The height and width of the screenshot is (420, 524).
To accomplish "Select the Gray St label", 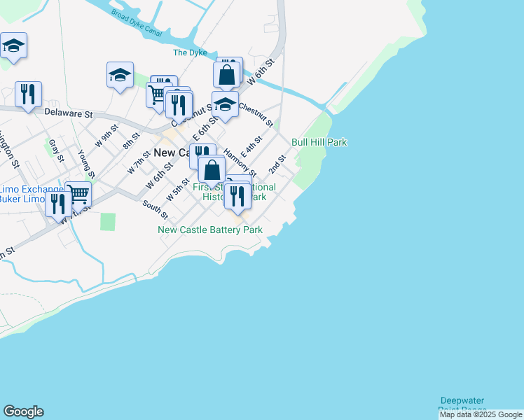I will [x=56, y=151].
